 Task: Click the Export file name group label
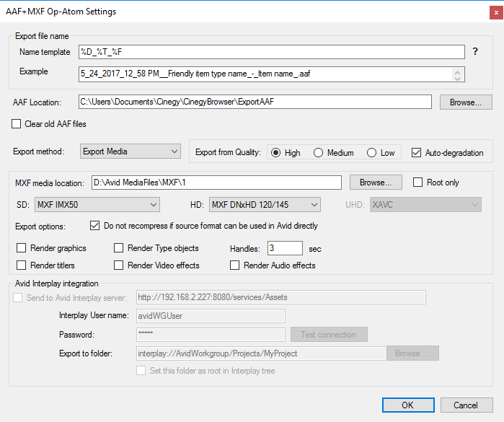pos(42,36)
